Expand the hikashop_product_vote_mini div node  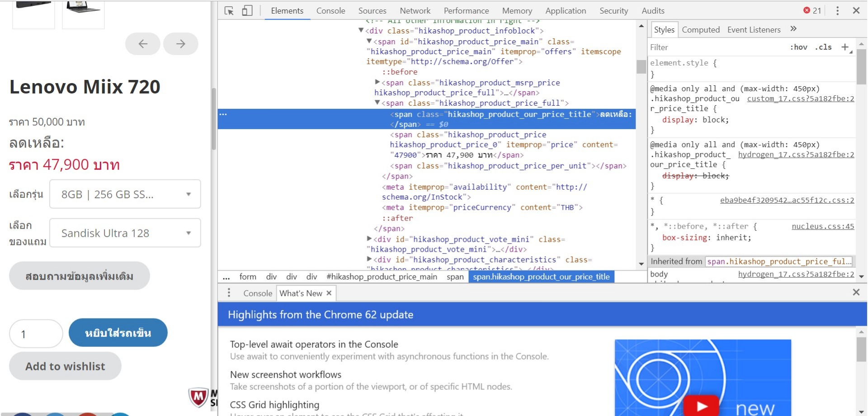click(x=369, y=239)
